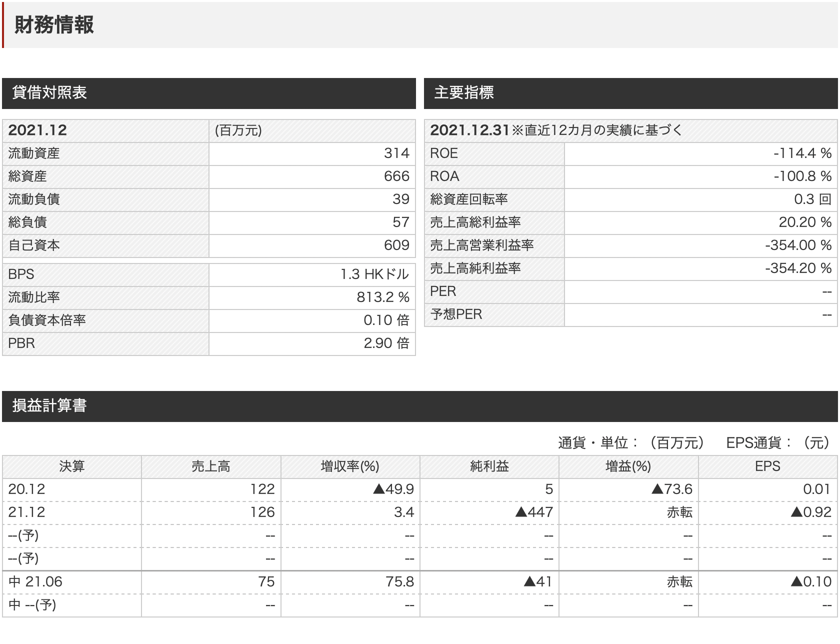The width and height of the screenshot is (840, 644).
Task: Click the 21.12 net profit ▲447
Action: coord(534,512)
